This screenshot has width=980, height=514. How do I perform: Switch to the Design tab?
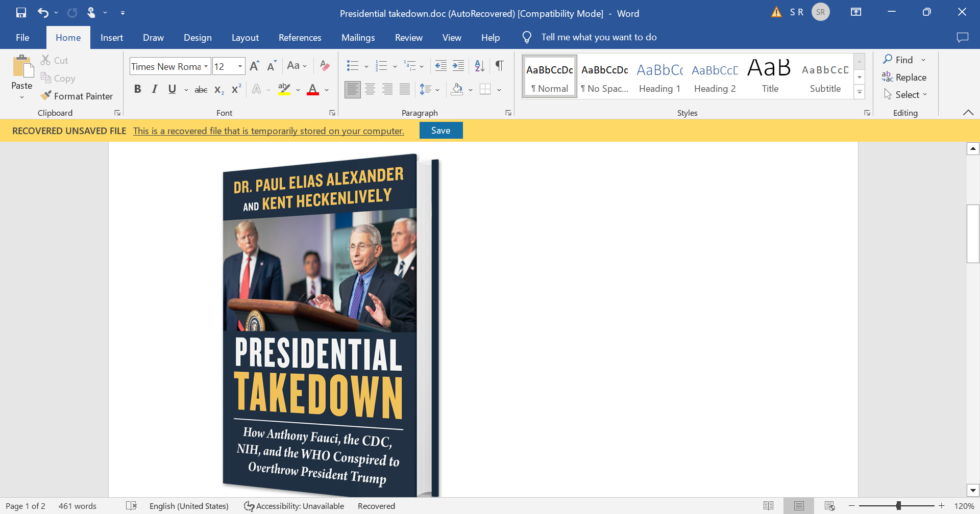click(x=198, y=38)
